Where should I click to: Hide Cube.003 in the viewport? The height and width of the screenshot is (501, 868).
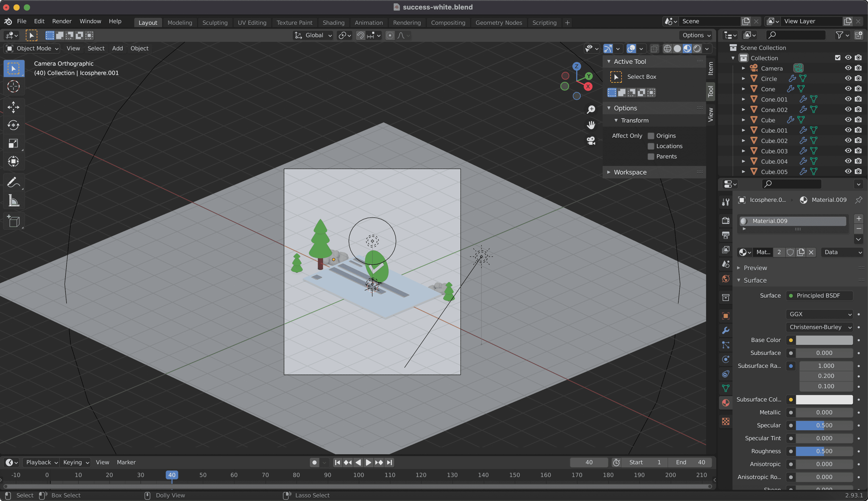pyautogui.click(x=848, y=151)
